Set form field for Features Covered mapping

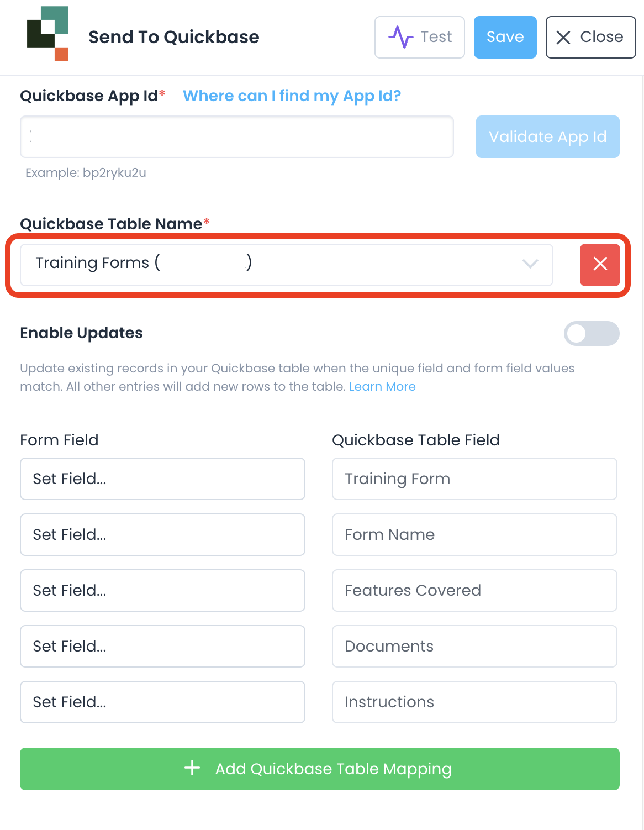point(162,590)
